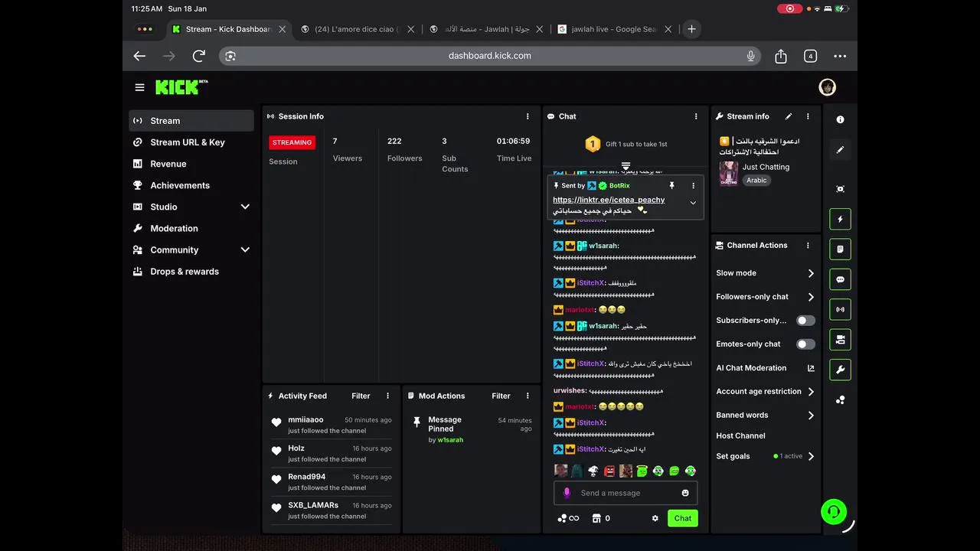Viewport: 980px width, 551px height.
Task: Open a new browser tab
Action: (x=691, y=29)
